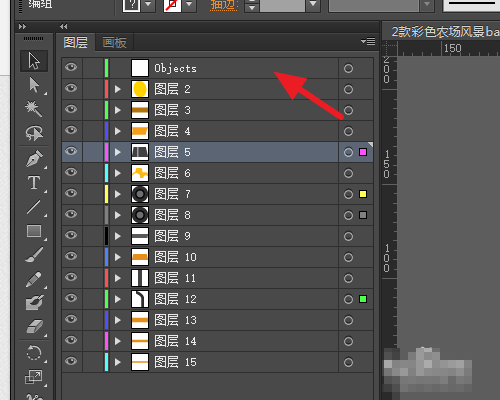Switch to the 图层 tab
The height and width of the screenshot is (400, 500).
tap(76, 43)
